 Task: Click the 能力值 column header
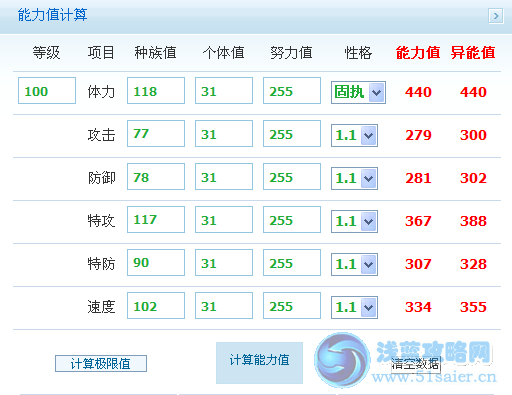418,53
